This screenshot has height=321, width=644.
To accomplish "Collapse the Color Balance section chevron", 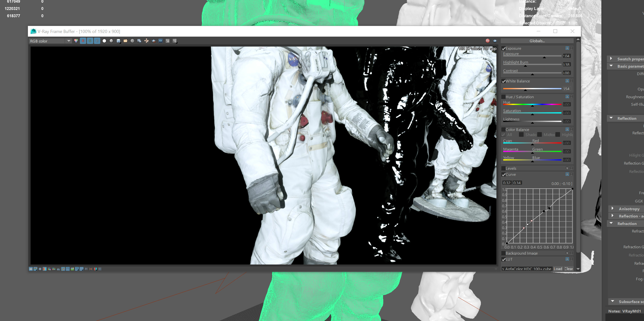I will [567, 129].
